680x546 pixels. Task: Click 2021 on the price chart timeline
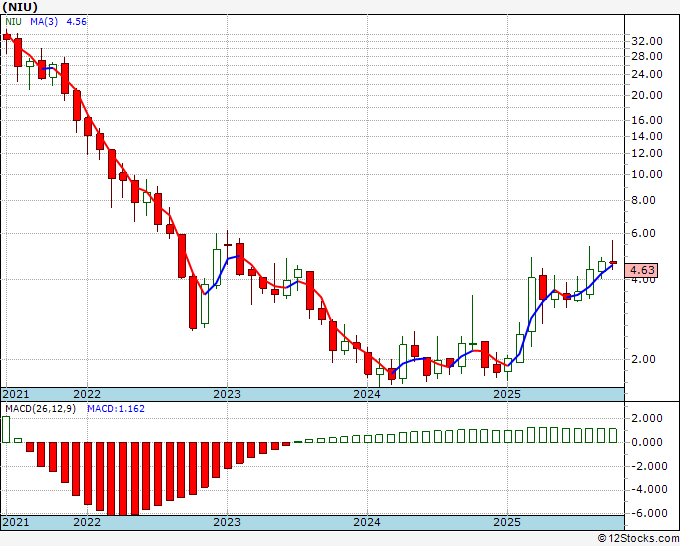tap(16, 394)
